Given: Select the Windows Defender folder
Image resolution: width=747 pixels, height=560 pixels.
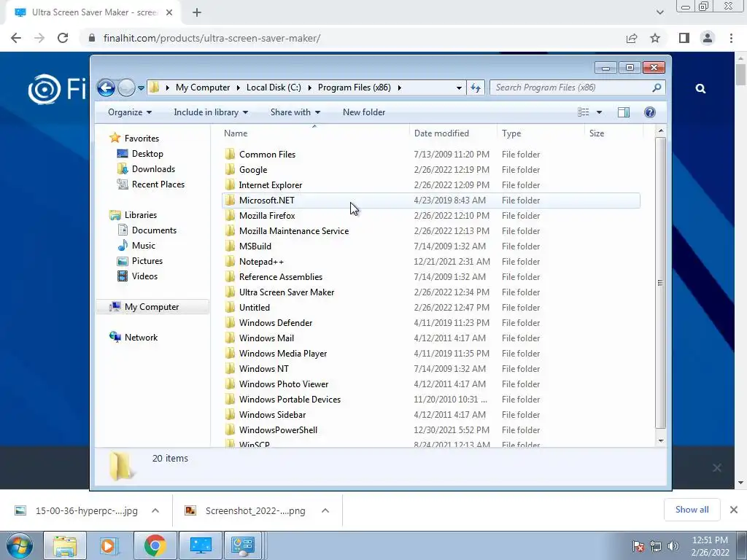Looking at the screenshot, I should 430,323.
